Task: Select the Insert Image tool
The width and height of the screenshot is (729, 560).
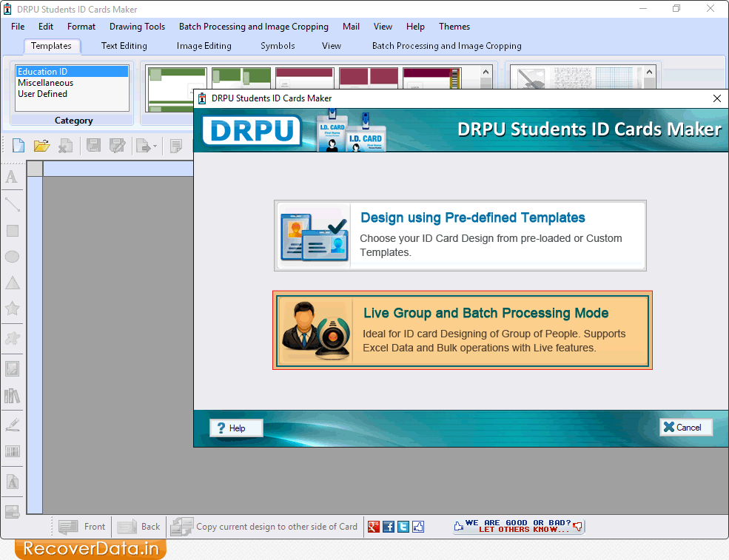Action: (x=12, y=369)
